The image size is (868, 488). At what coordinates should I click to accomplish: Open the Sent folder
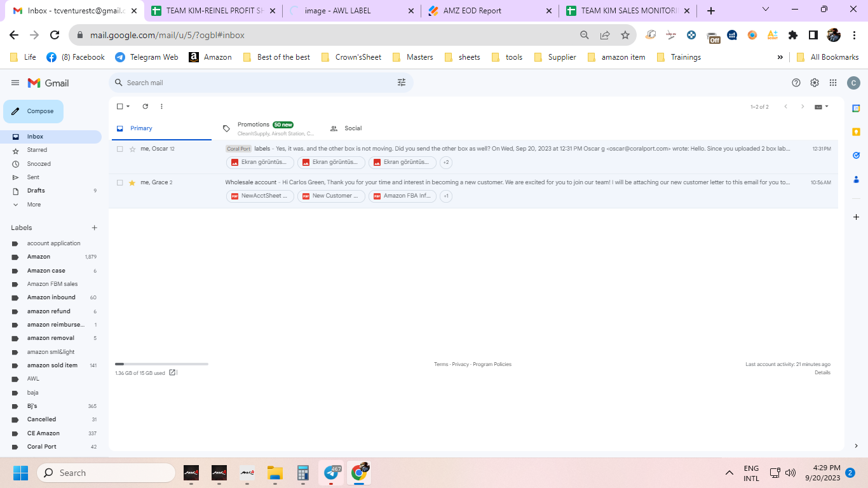pos(51,177)
